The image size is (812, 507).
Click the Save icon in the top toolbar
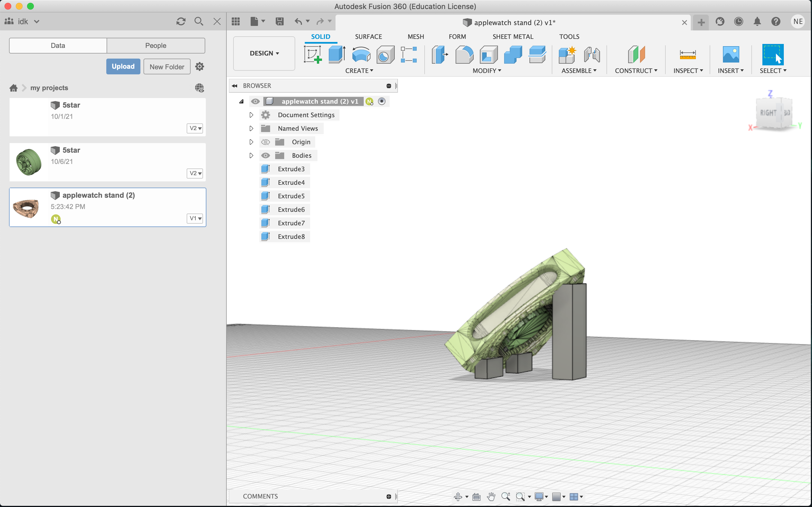tap(279, 22)
